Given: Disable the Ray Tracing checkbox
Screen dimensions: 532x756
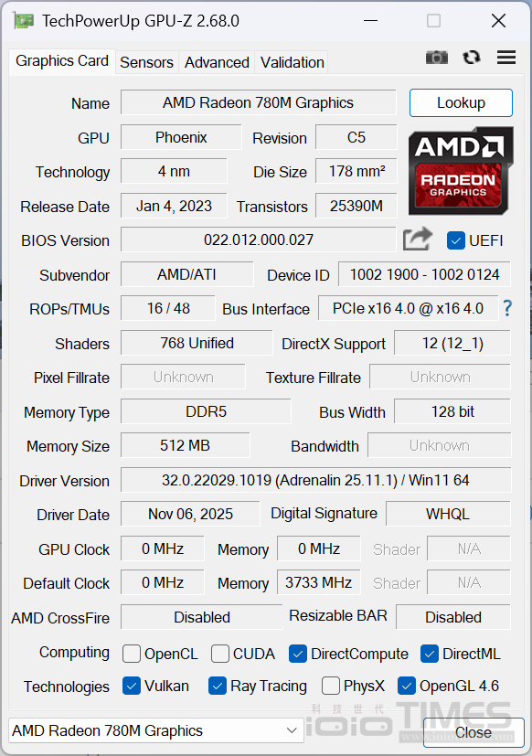Looking at the screenshot, I should click(x=217, y=687).
